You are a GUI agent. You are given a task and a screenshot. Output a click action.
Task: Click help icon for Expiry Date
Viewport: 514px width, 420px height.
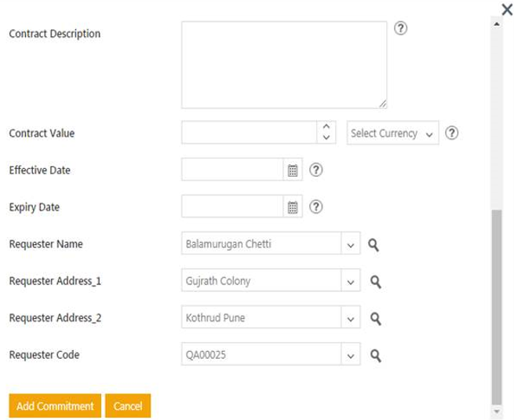coord(315,207)
